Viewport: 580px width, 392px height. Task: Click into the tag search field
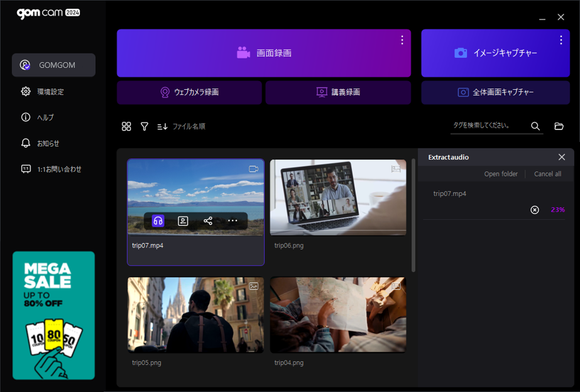click(487, 126)
